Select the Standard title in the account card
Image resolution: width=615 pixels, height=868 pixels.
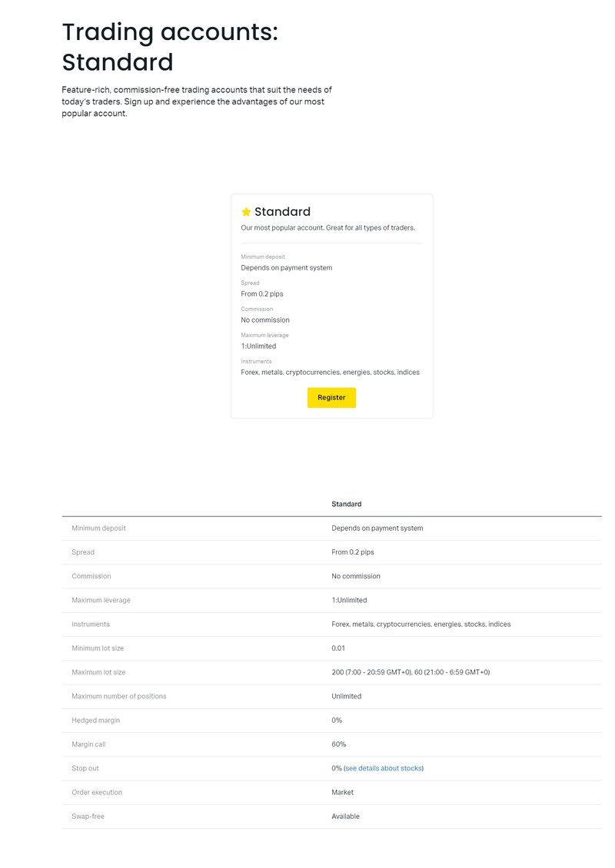[x=282, y=212]
